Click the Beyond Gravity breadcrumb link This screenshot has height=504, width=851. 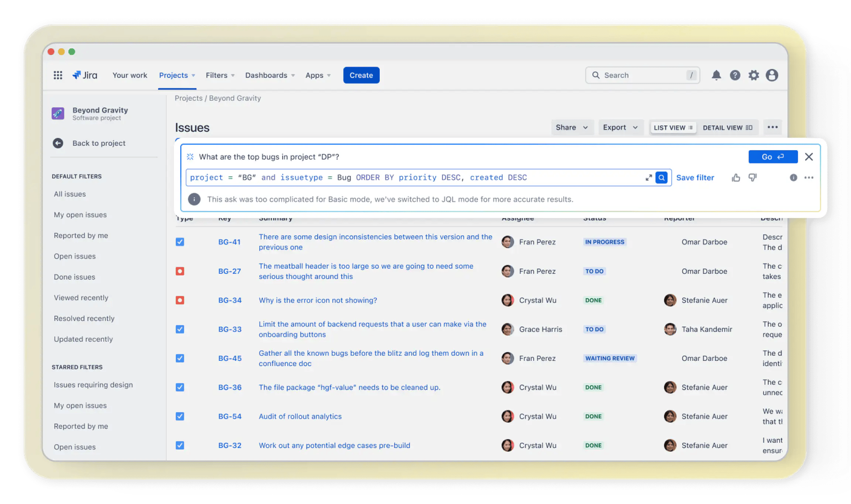[235, 98]
